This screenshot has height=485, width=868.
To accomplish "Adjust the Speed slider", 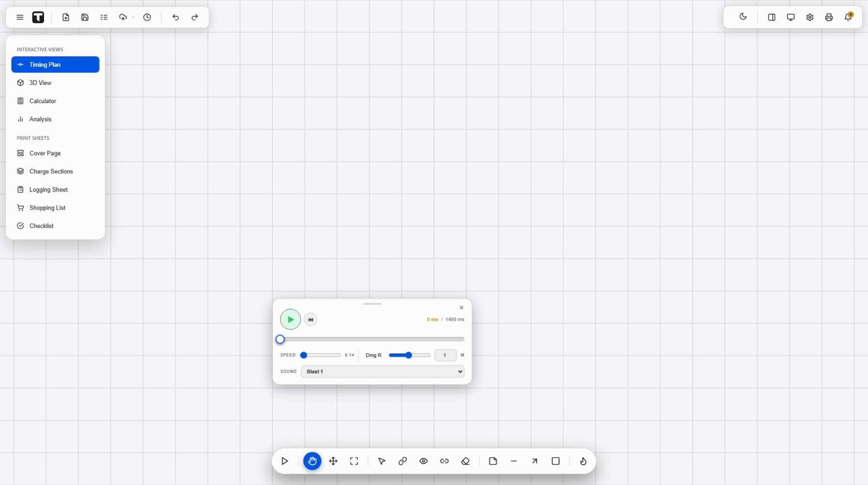I will point(321,355).
